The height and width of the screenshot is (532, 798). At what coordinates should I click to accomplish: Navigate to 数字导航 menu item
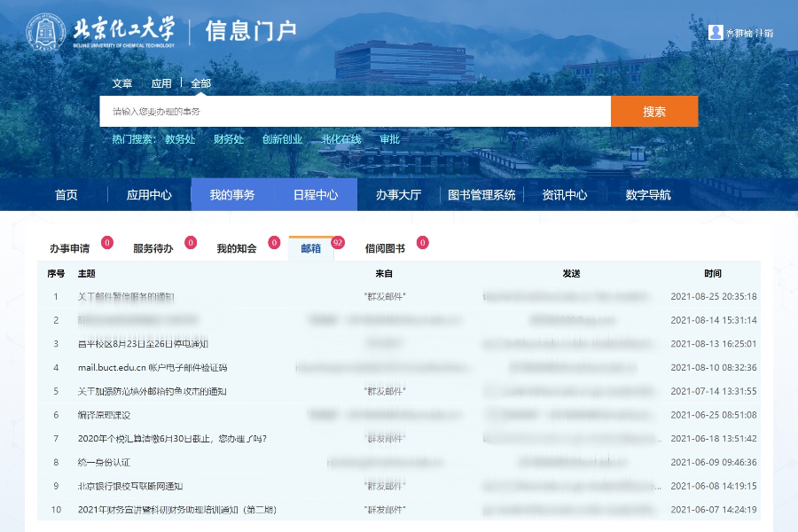click(x=648, y=195)
